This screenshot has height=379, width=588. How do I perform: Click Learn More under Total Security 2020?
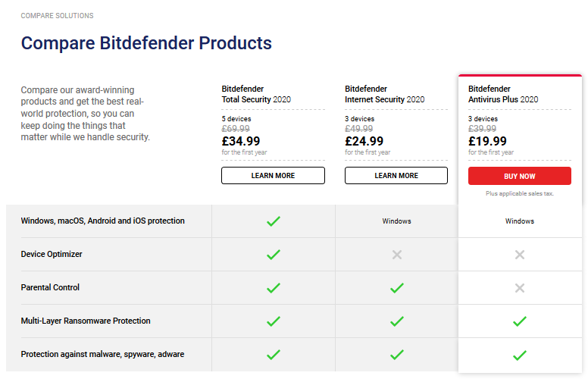point(273,176)
